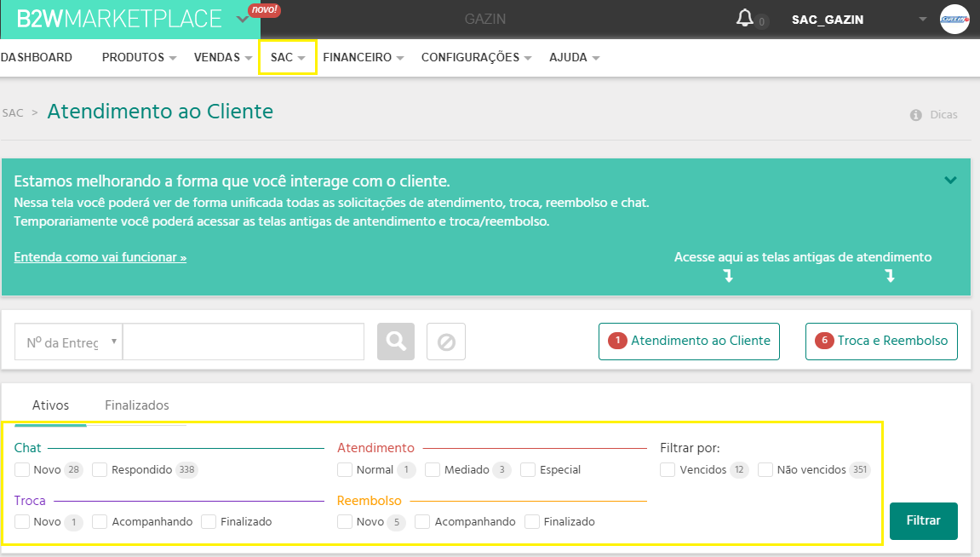Screen dimensions: 980x557
Task: Enable the Vencidos filter checkbox
Action: point(668,469)
